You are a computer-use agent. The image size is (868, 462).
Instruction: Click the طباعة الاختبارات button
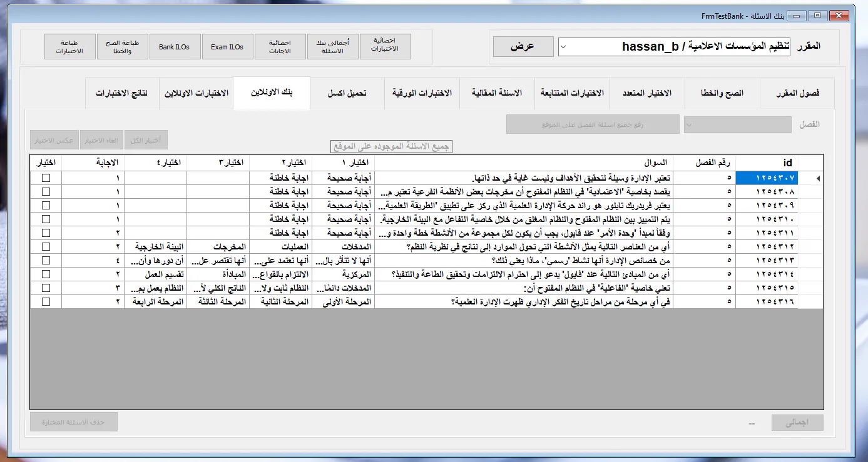tap(70, 46)
